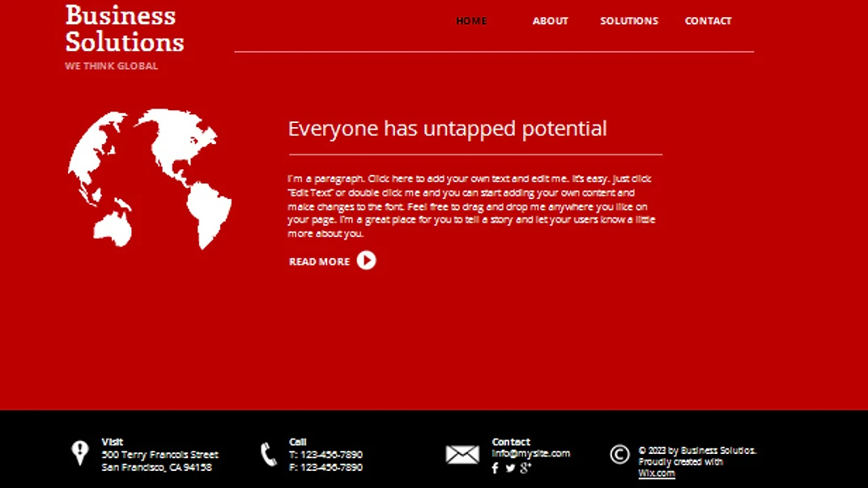Screen dimensions: 868x488
Task: Follow the Wix.com link in footer
Action: [x=656, y=473]
